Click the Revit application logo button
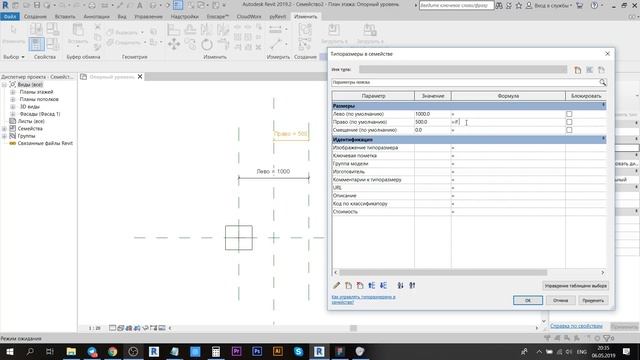This screenshot has height=360, width=640. 5,5
